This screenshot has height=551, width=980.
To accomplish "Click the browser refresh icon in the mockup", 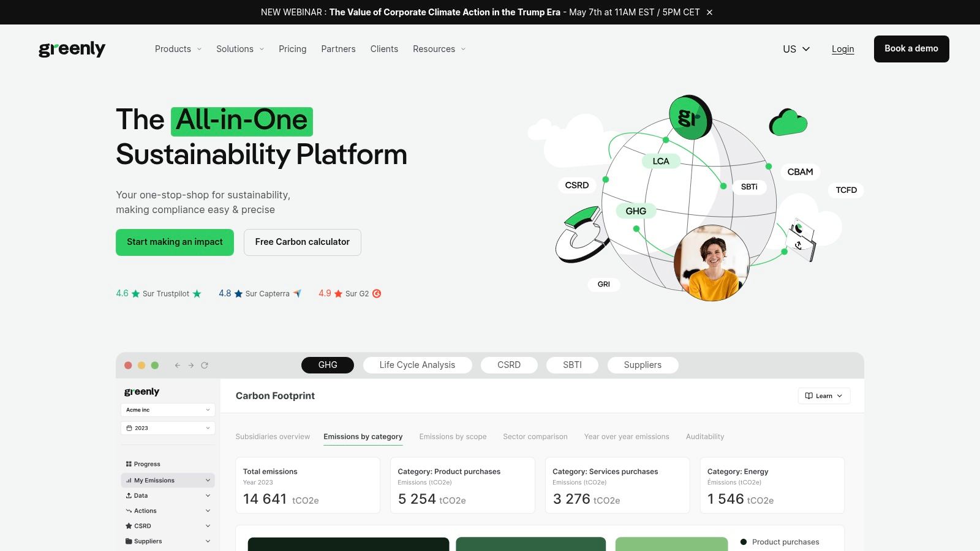I will pos(205,365).
